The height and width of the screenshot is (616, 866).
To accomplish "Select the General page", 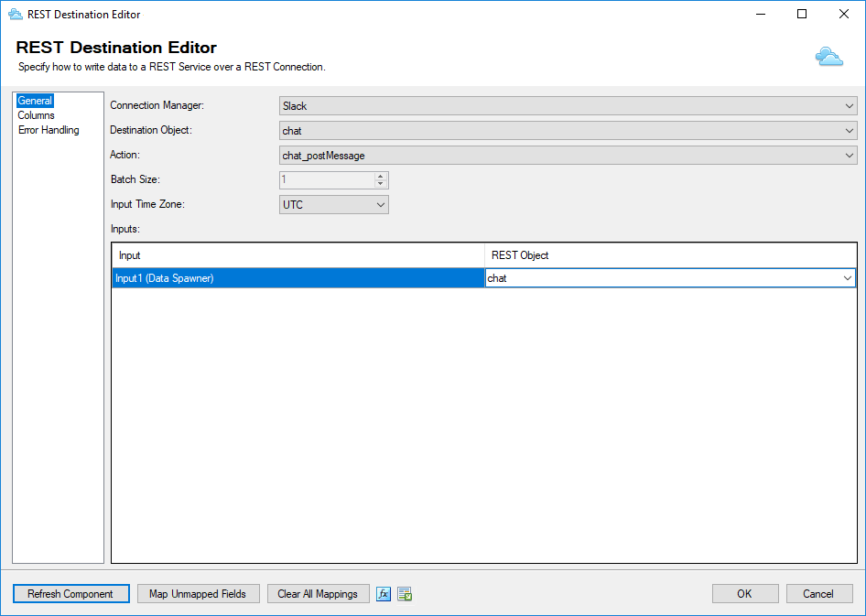I will pos(35,101).
